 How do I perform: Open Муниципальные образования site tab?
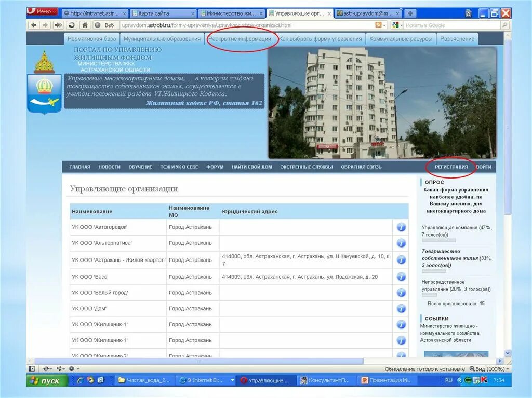click(x=162, y=39)
